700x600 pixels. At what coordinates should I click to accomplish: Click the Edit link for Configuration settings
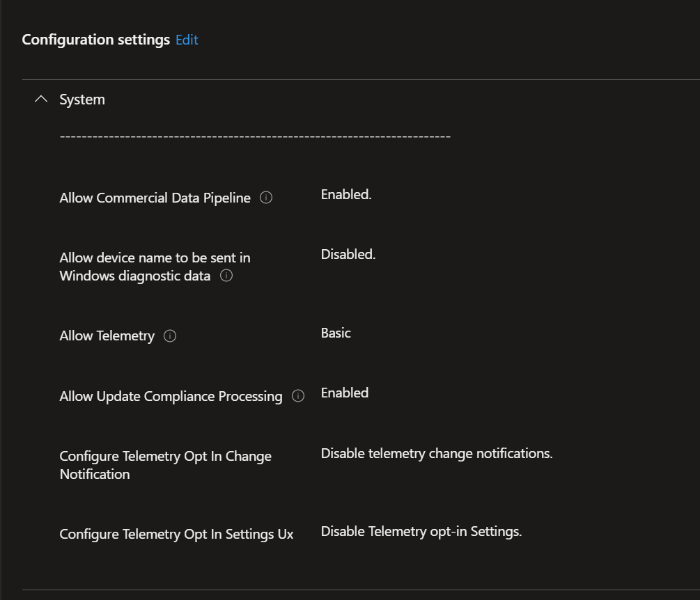[187, 40]
